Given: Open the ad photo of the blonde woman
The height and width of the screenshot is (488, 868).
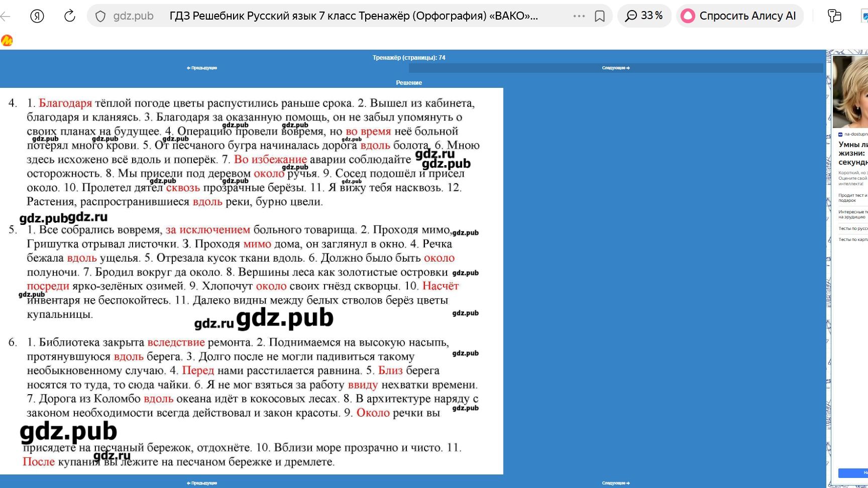Looking at the screenshot, I should pyautogui.click(x=850, y=91).
